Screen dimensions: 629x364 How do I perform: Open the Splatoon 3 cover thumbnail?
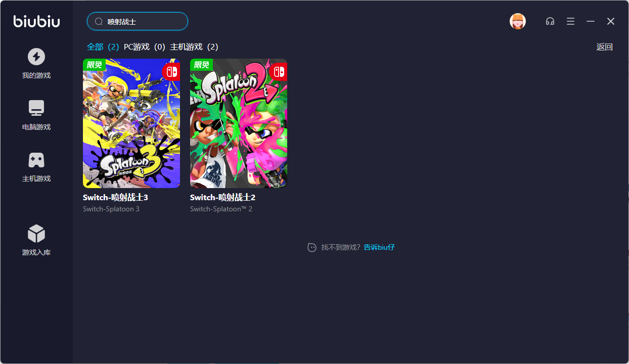click(131, 123)
